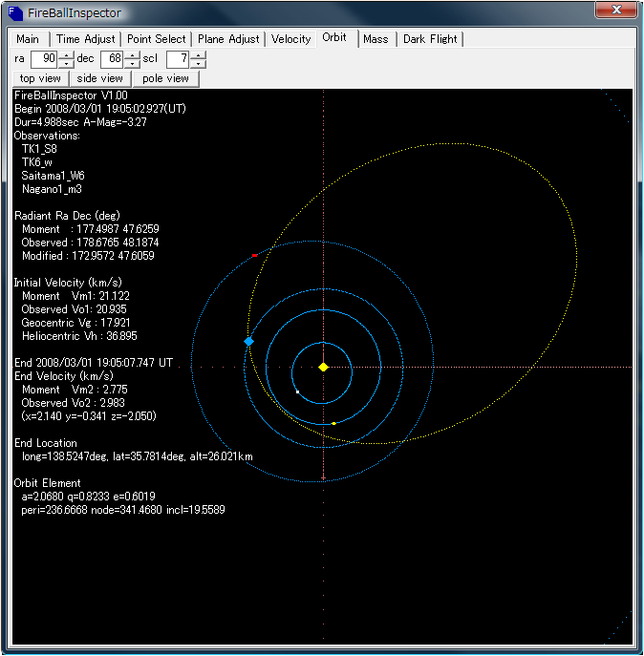Click the Modified radiant 172.9572 47.6059
This screenshot has width=644, height=656.
click(x=88, y=256)
